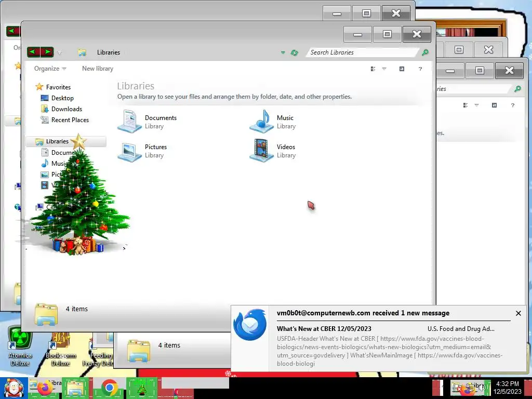Image resolution: width=532 pixels, height=399 pixels.
Task: Open the Videos library icon
Action: point(261,151)
